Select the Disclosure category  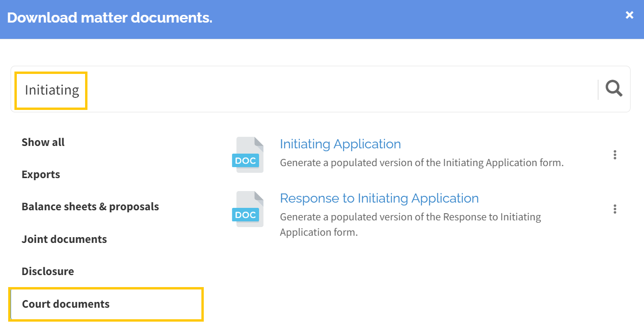point(48,271)
